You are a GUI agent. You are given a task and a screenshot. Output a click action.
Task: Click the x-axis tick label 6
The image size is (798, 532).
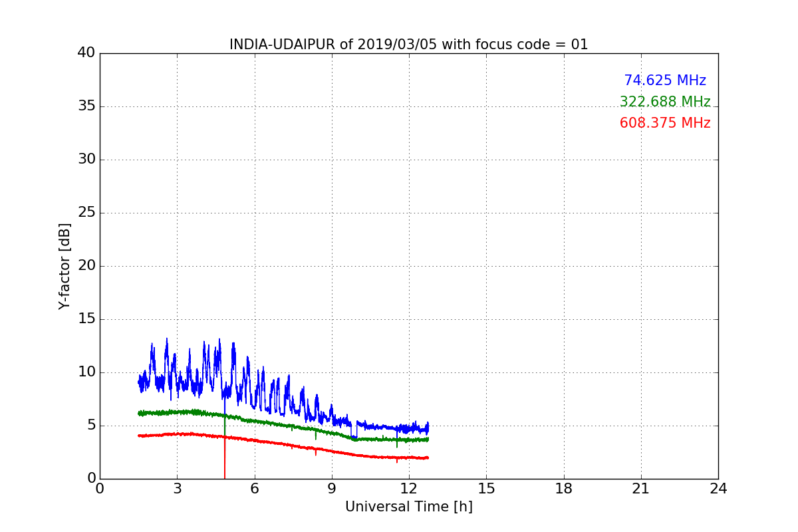[254, 489]
